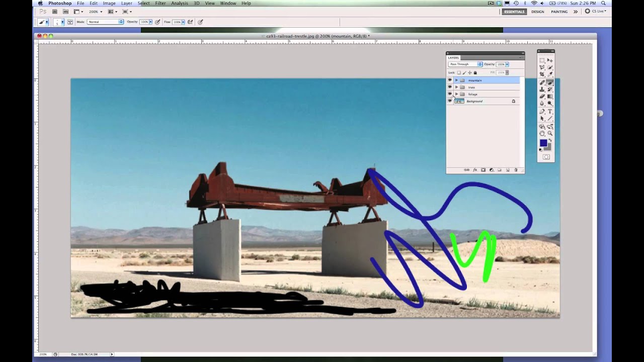The image size is (644, 362).
Task: Expand the foliage group
Action: click(x=456, y=94)
